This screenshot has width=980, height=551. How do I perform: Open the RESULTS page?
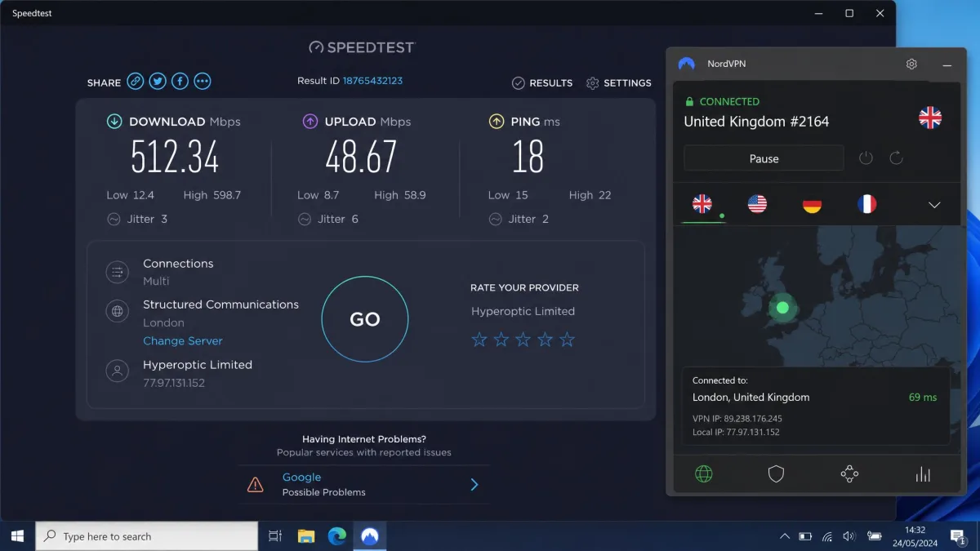pyautogui.click(x=542, y=82)
